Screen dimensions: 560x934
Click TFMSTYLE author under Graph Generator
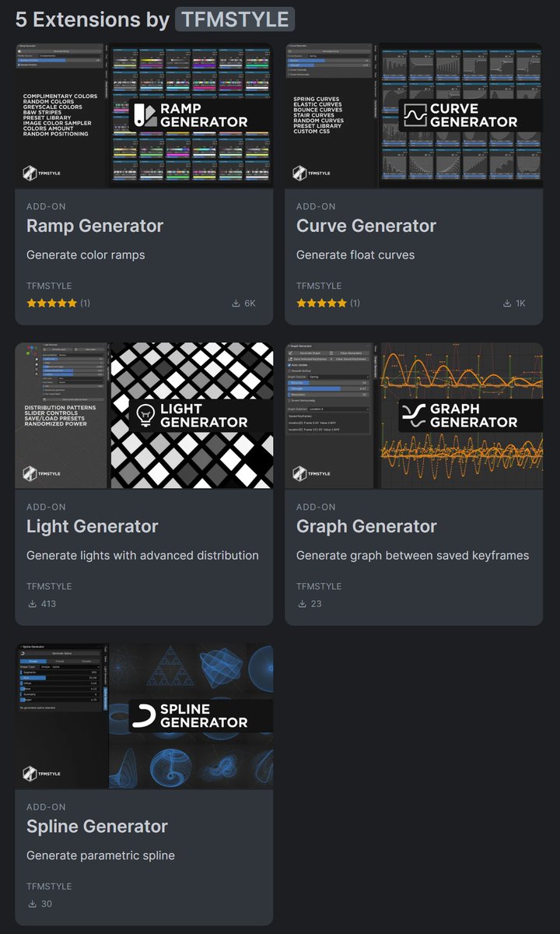pyautogui.click(x=319, y=586)
